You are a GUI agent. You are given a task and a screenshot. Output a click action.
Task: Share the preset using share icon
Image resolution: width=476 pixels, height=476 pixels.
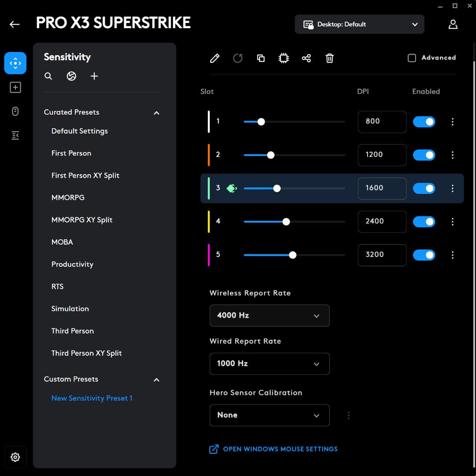(x=306, y=58)
